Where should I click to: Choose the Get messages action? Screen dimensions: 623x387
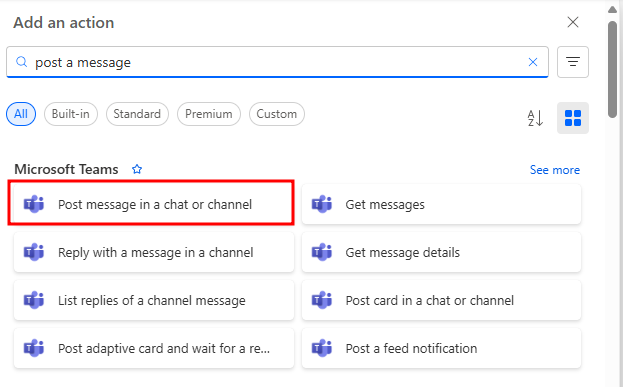click(x=441, y=204)
